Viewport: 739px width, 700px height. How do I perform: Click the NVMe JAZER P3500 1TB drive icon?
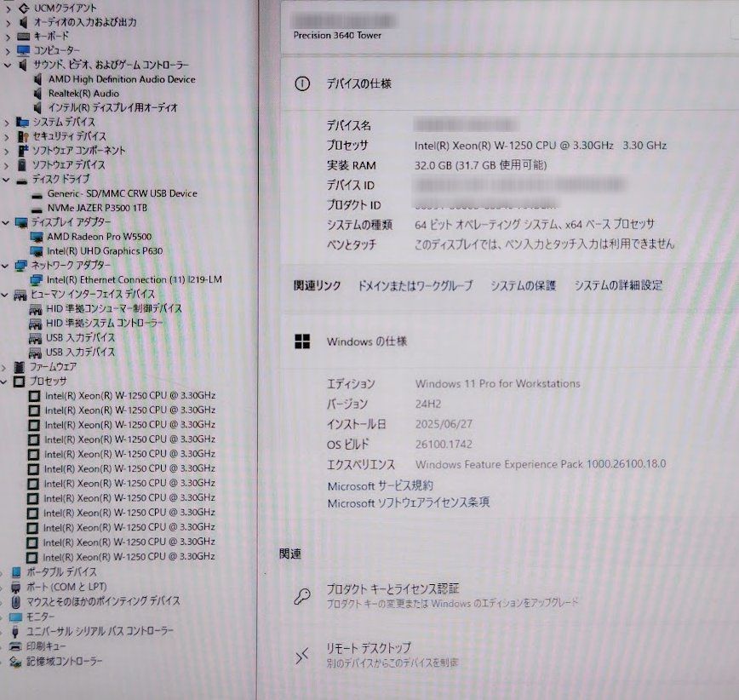coord(37,209)
